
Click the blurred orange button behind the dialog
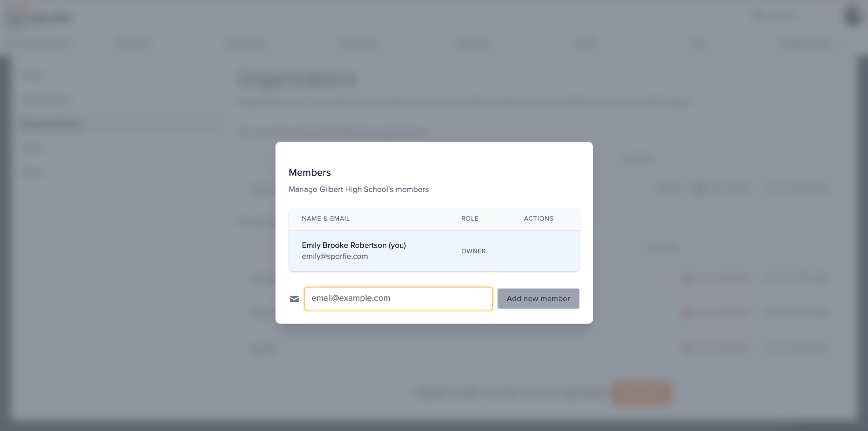pyautogui.click(x=641, y=393)
